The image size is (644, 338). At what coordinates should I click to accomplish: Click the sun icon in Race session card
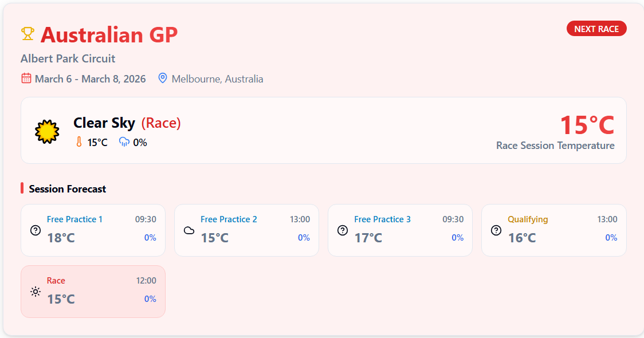coord(36,292)
